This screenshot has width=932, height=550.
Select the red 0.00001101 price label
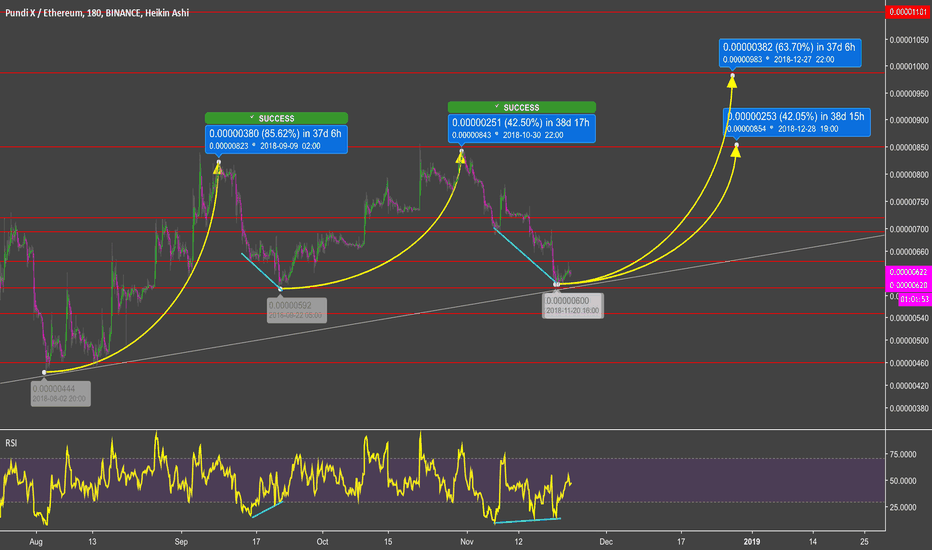point(908,12)
